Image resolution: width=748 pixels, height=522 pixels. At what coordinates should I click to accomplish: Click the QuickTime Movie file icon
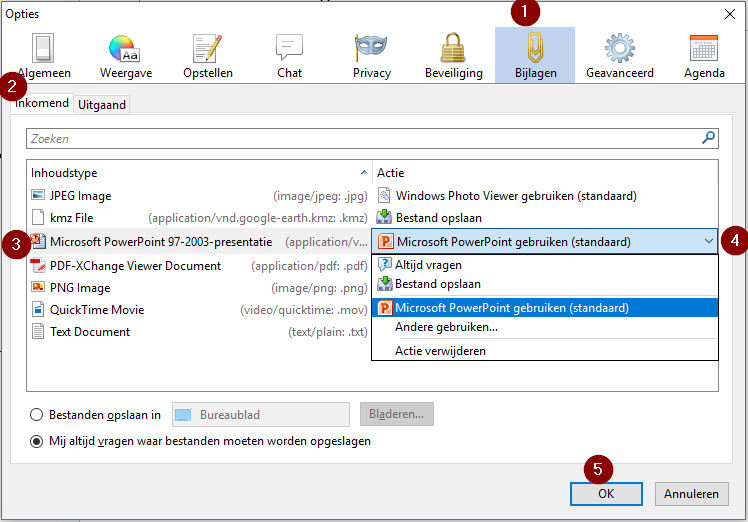pos(38,309)
